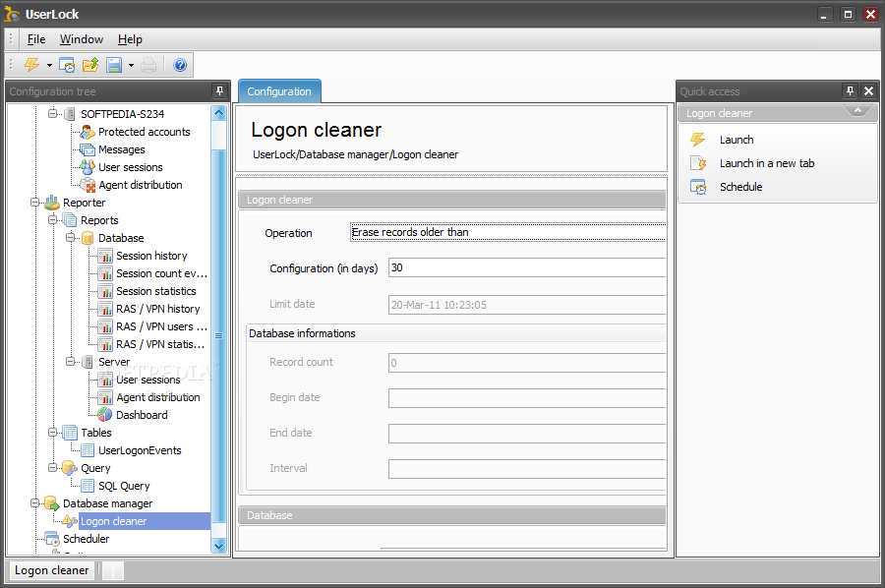Viewport: 885px width, 588px height.
Task: Select the Agent distribution icon under SOFTPEDIA-S234
Action: point(88,185)
